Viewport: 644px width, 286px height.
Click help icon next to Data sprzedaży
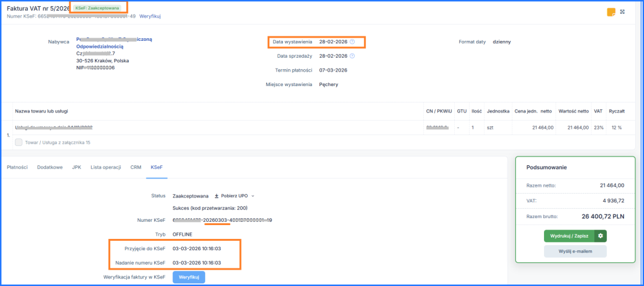point(352,56)
